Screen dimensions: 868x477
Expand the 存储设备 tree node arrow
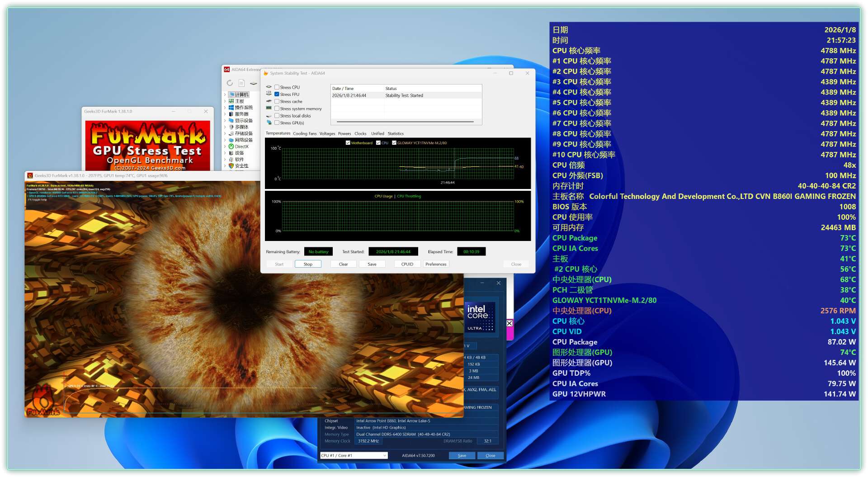click(225, 133)
